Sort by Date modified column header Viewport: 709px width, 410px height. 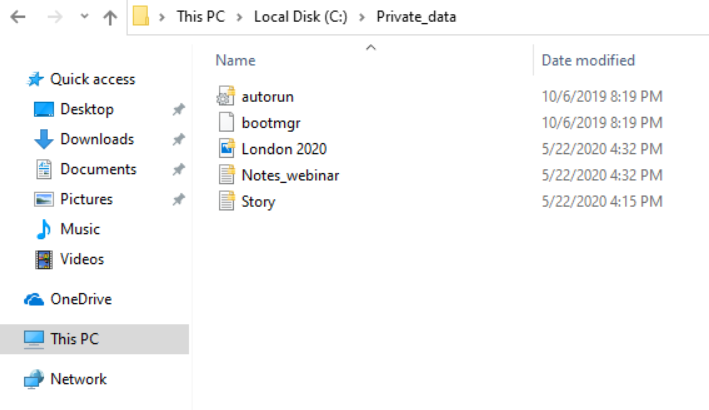(588, 61)
